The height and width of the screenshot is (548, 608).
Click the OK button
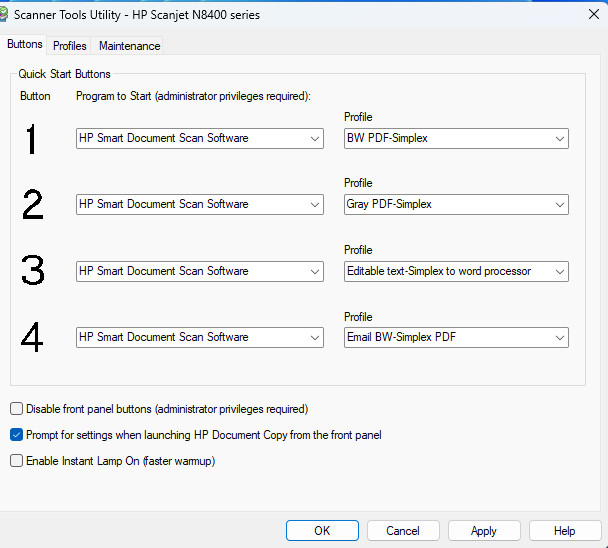[x=322, y=531]
